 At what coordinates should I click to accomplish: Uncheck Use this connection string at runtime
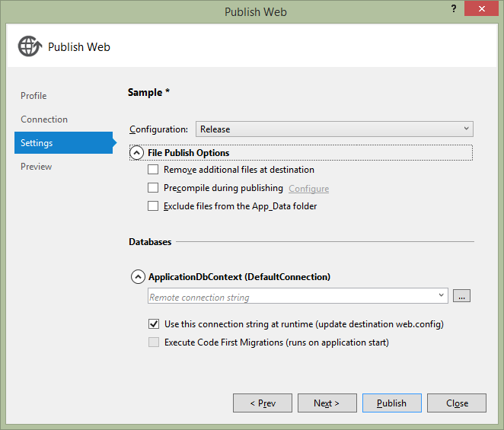click(154, 324)
